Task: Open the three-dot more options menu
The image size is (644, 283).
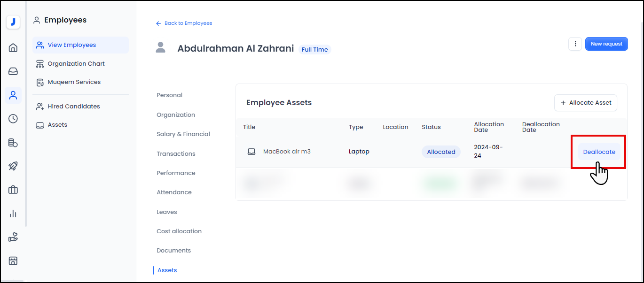Action: (x=575, y=44)
